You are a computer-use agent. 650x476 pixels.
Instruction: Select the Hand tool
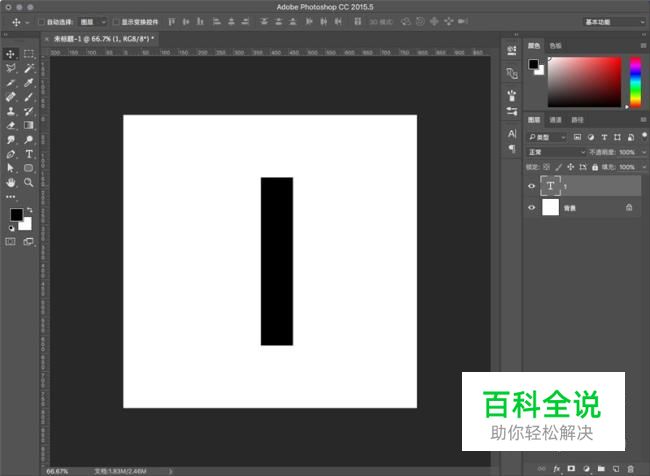[x=11, y=183]
